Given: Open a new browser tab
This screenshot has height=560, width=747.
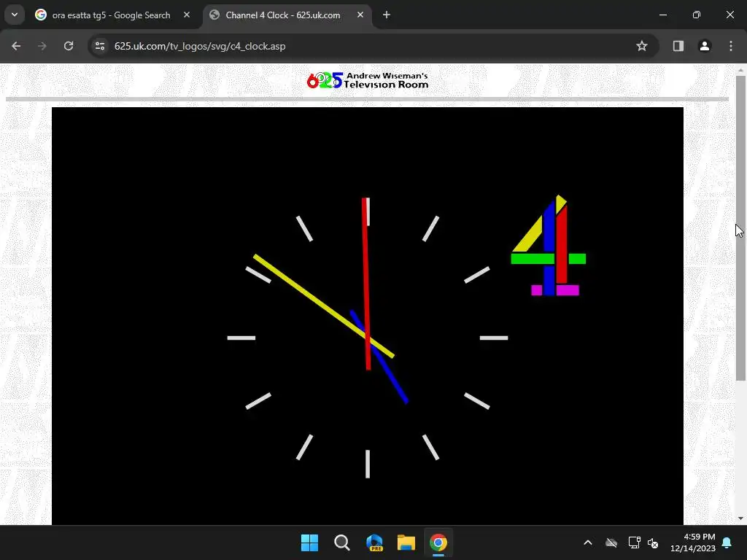Looking at the screenshot, I should pos(387,15).
